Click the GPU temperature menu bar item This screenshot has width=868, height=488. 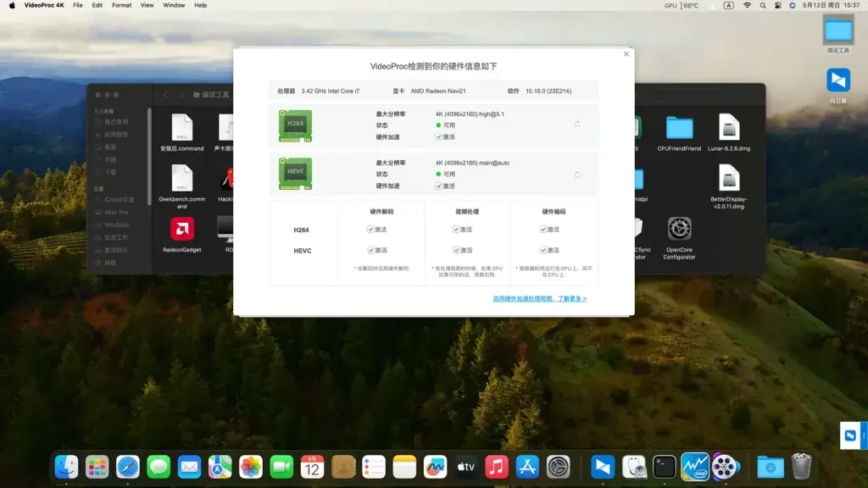[x=682, y=6]
